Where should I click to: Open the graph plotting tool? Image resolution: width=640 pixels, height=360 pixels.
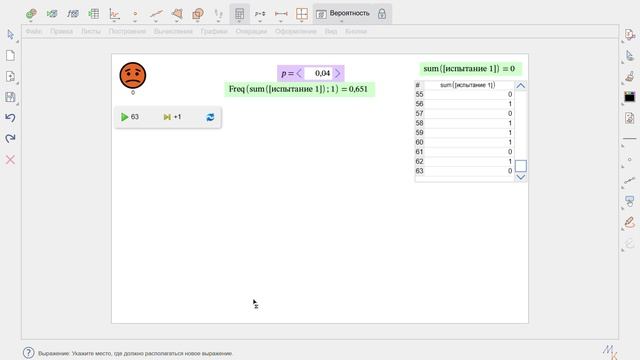[x=115, y=14]
